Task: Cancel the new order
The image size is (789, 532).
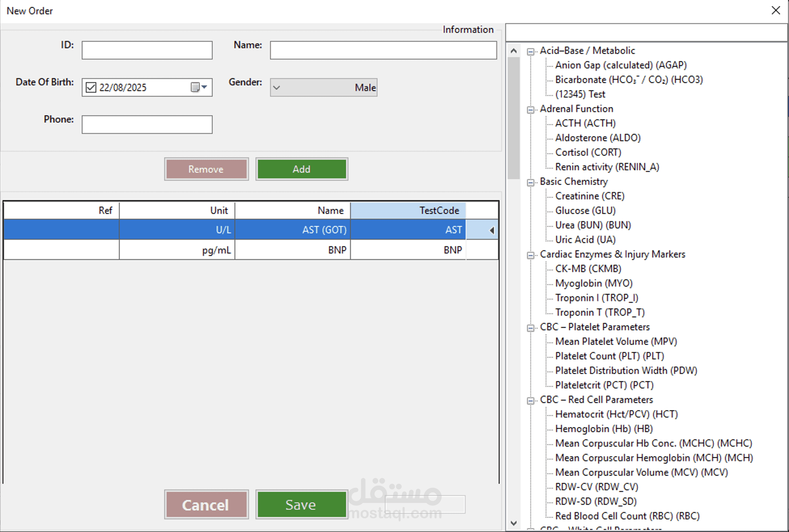Action: [206, 505]
